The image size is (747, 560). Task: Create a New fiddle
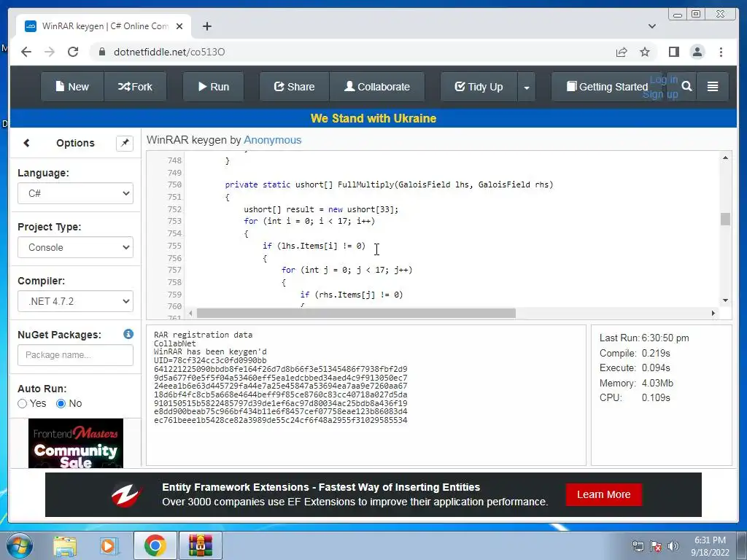coord(72,87)
